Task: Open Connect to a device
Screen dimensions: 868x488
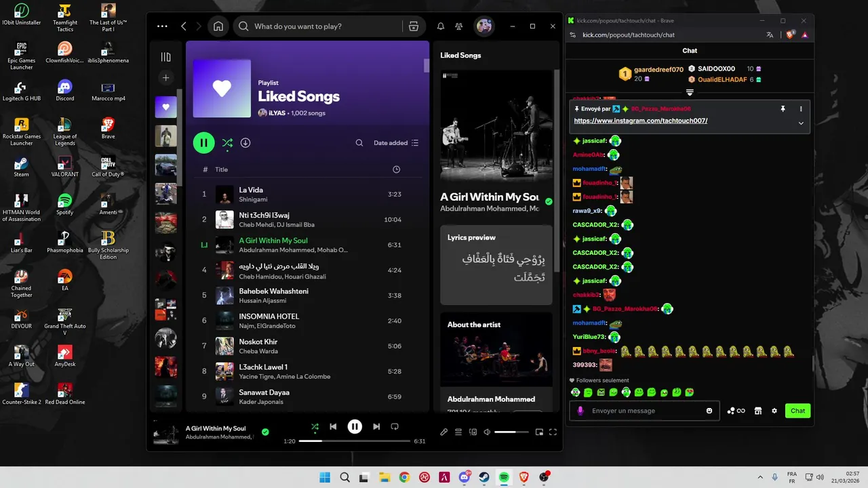Action: pyautogui.click(x=473, y=432)
